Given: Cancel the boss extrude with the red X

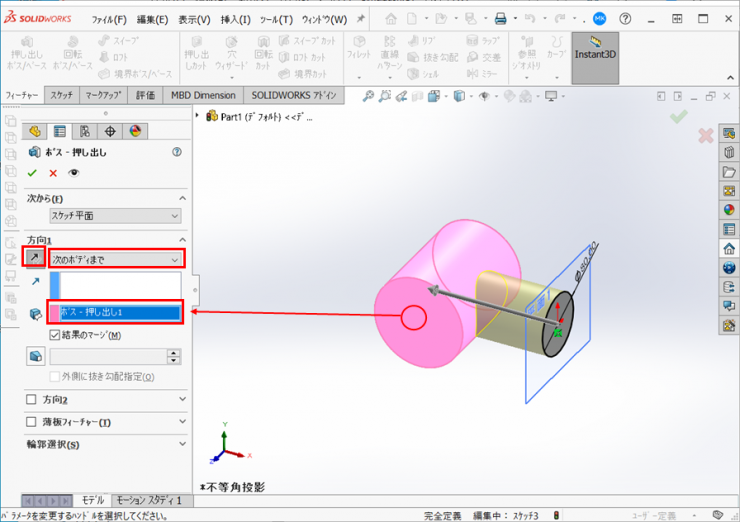Looking at the screenshot, I should coord(53,173).
